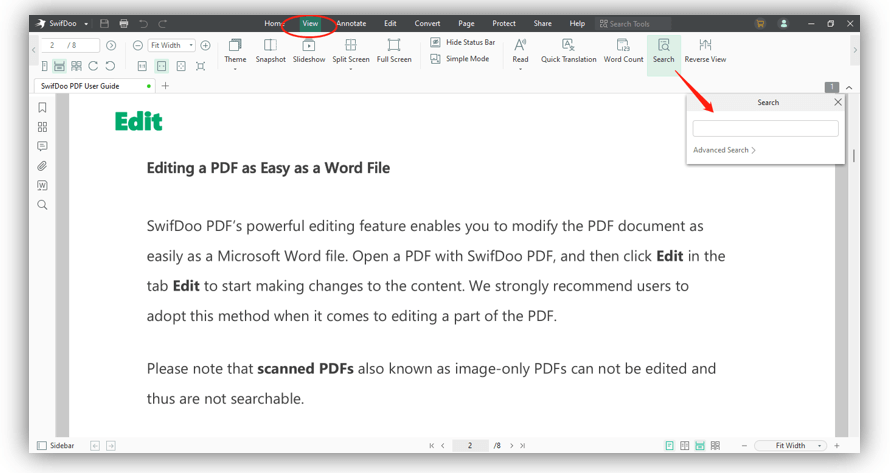Open the Help tab

click(577, 23)
